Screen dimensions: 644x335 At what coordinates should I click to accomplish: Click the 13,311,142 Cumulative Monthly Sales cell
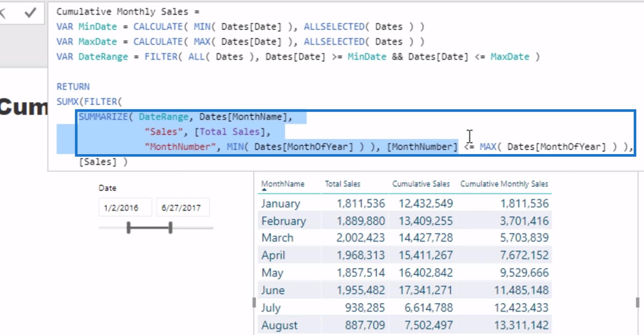(x=521, y=325)
